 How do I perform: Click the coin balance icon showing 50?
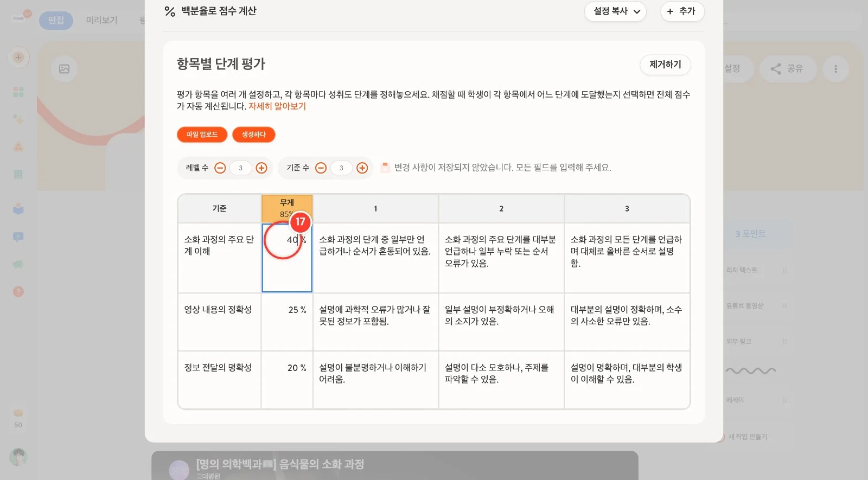(x=18, y=413)
